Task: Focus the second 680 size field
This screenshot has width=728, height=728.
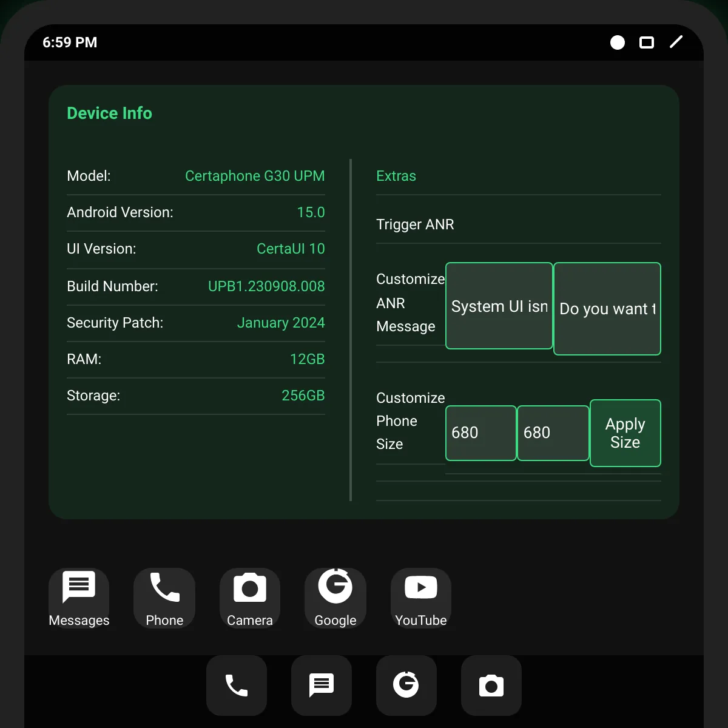Action: pyautogui.click(x=553, y=433)
